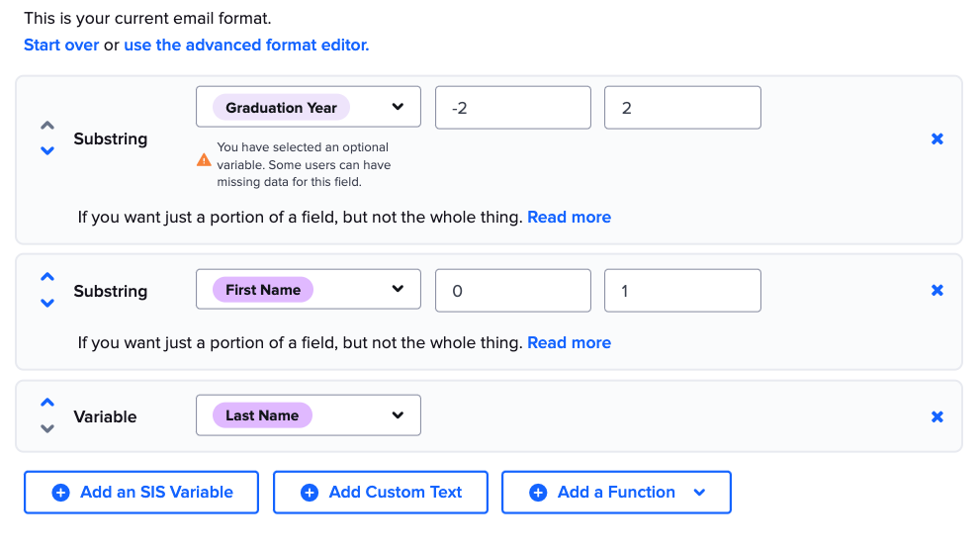This screenshot has height=550, width=980.
Task: Remove the Last Name variable row
Action: (936, 416)
